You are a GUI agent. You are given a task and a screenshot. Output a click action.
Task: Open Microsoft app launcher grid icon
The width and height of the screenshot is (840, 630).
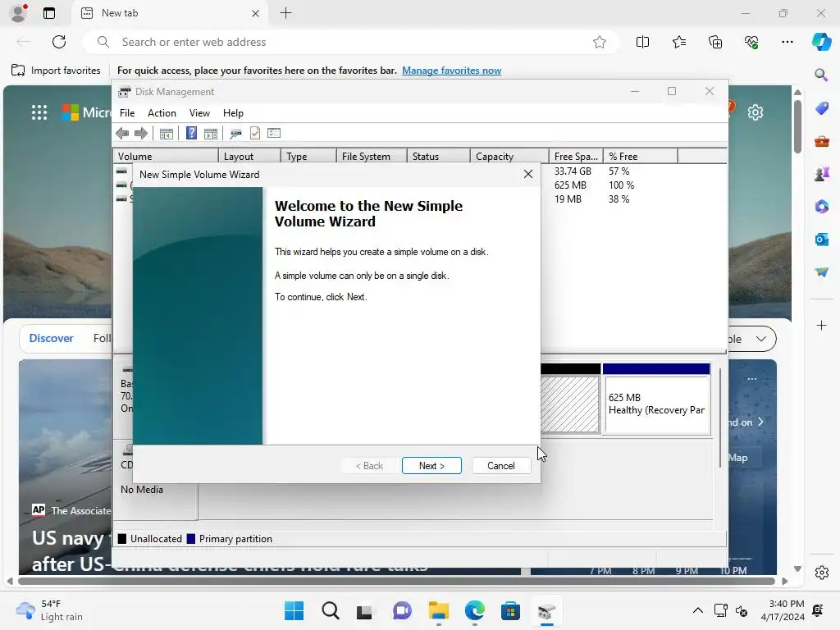pyautogui.click(x=39, y=112)
